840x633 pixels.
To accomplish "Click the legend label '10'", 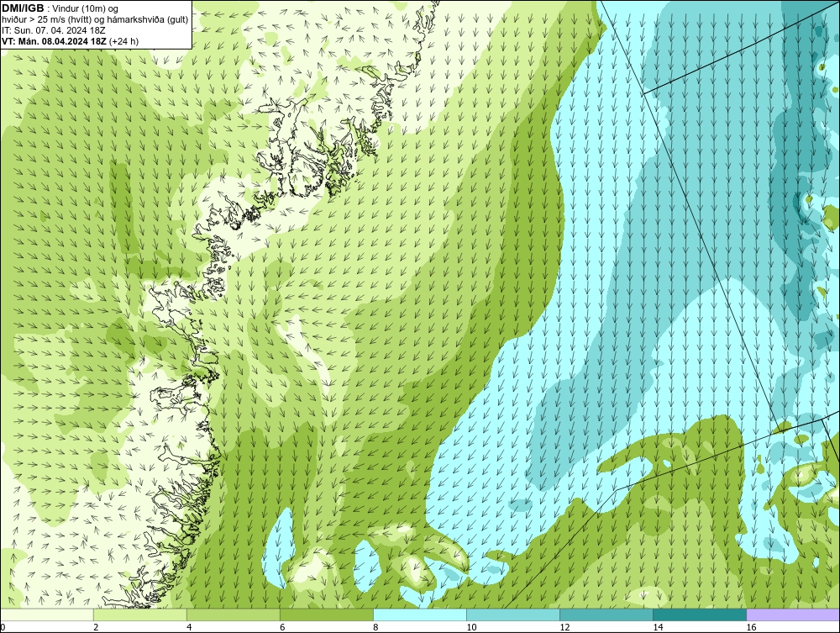I will click(471, 627).
